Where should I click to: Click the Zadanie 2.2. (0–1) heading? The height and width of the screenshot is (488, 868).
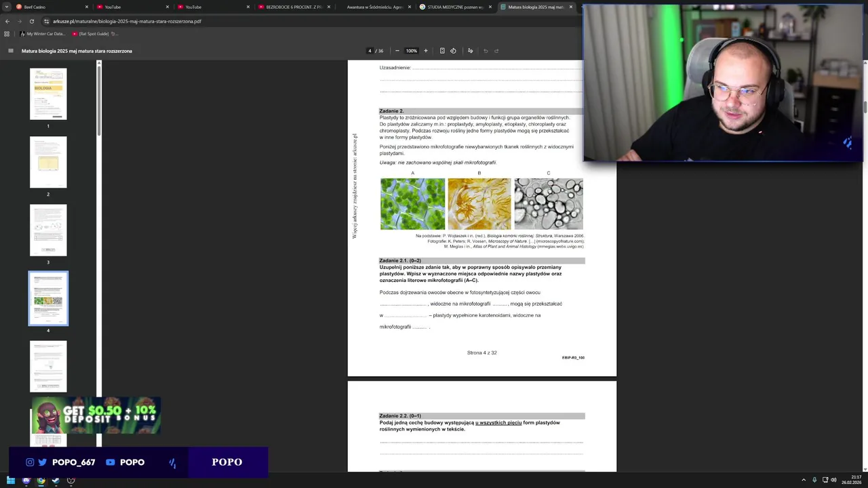(400, 416)
